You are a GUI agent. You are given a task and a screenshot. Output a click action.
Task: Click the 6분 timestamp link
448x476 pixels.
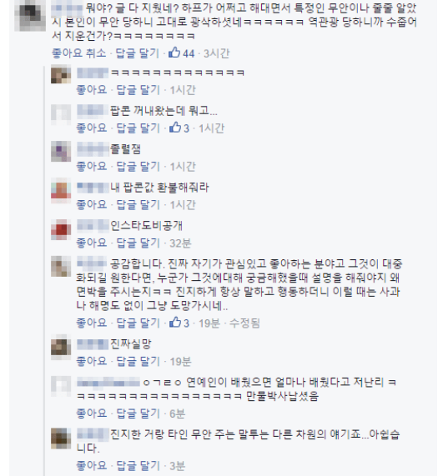177,413
